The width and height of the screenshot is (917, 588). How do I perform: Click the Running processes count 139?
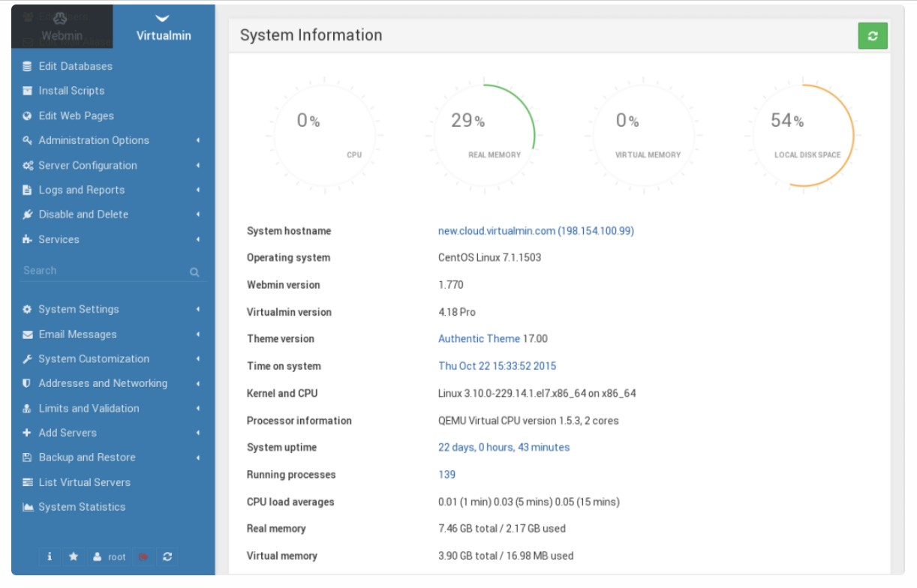coord(446,475)
